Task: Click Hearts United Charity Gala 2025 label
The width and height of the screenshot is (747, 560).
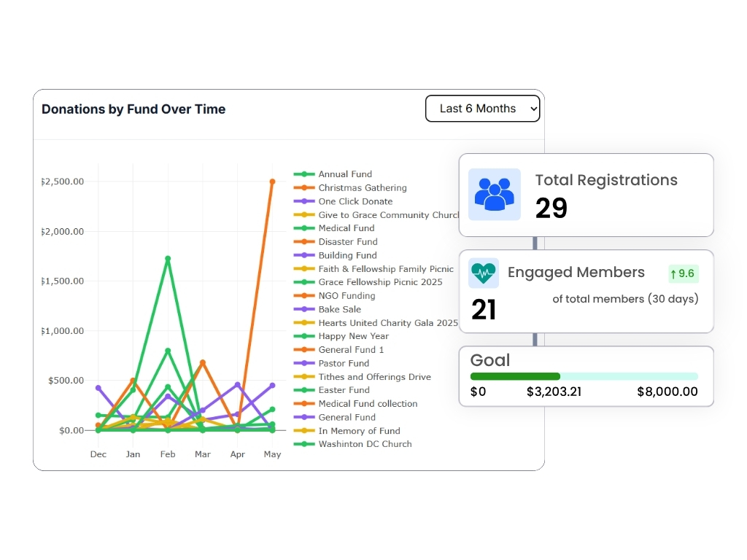Action: 388,323
